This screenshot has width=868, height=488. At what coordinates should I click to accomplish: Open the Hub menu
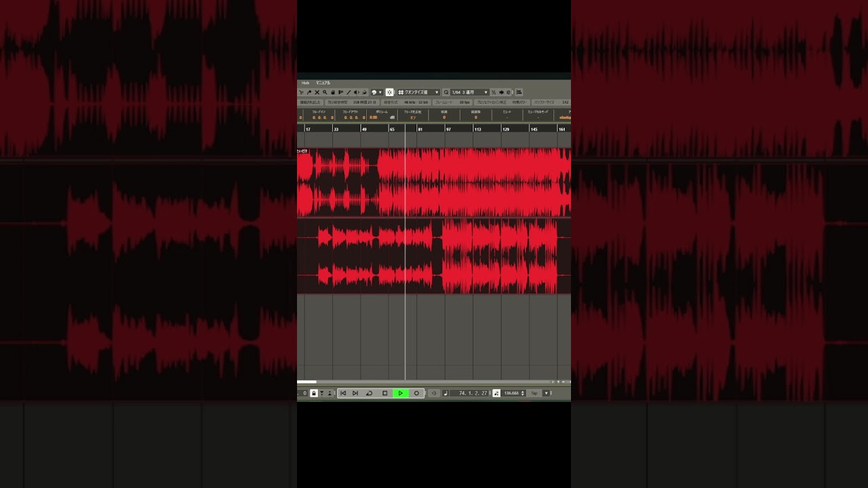[x=305, y=83]
